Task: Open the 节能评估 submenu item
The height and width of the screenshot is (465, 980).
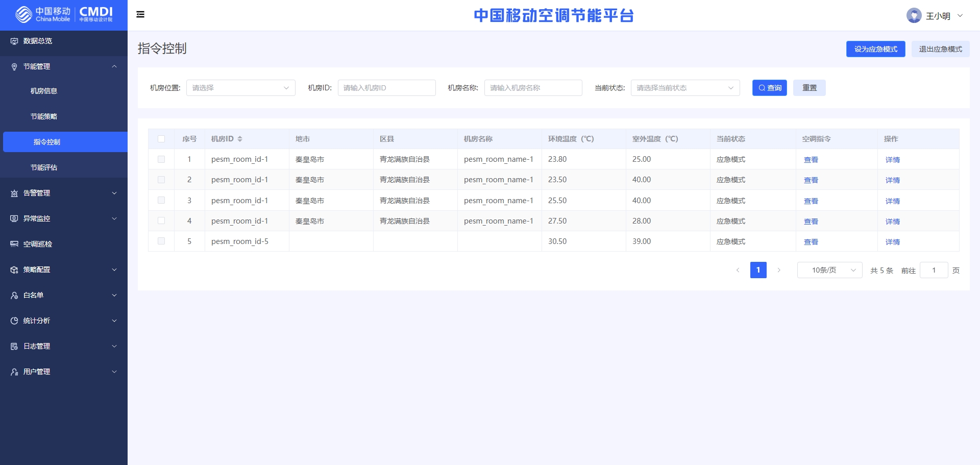Action: click(64, 167)
